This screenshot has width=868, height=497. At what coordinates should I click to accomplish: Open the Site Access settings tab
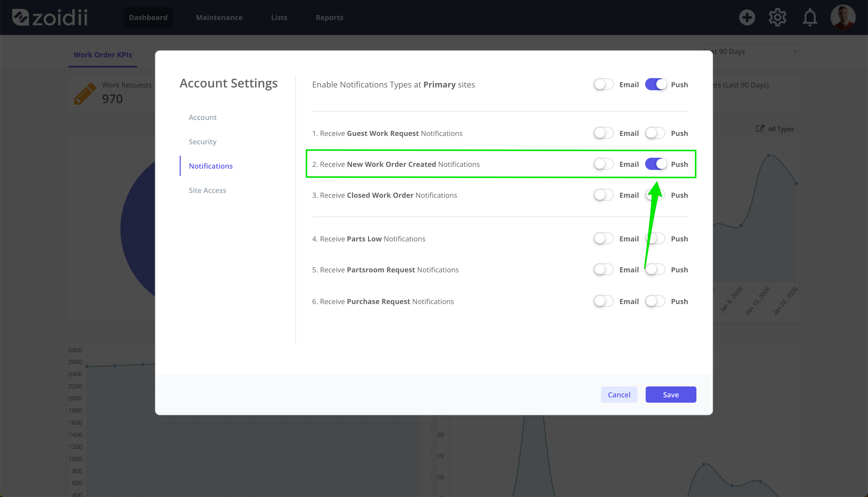coord(207,190)
